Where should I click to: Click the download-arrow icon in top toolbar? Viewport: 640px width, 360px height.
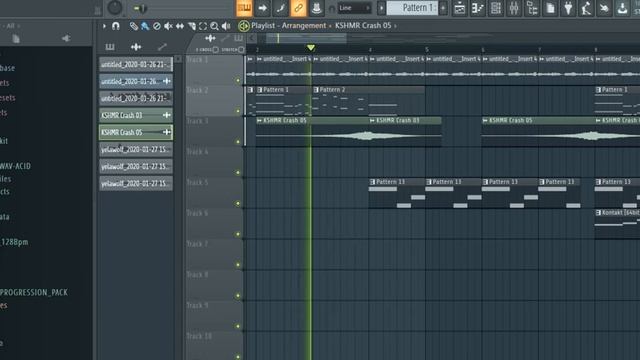click(x=622, y=8)
